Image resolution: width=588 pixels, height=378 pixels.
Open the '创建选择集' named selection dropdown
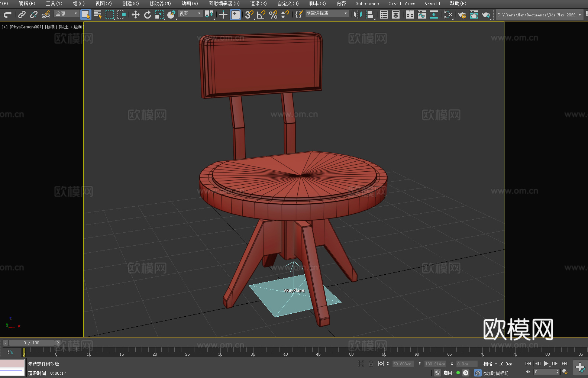pyautogui.click(x=327, y=13)
